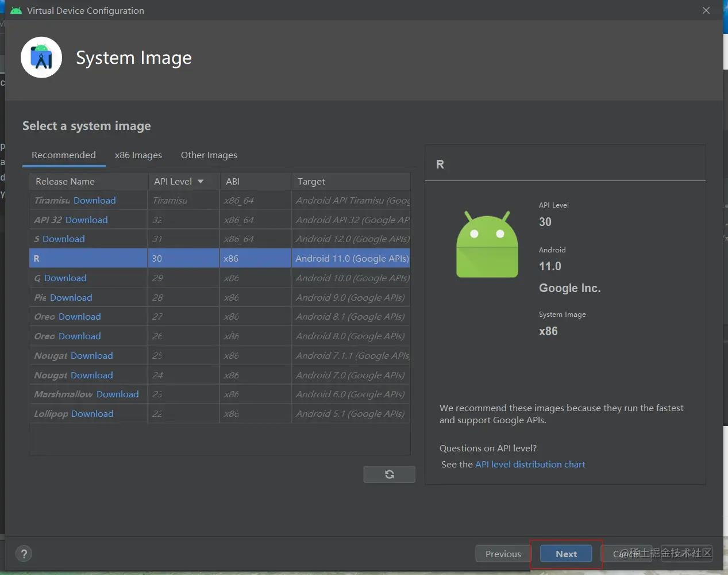The image size is (728, 575).
Task: Click API level 22 cell
Action: 184,413
